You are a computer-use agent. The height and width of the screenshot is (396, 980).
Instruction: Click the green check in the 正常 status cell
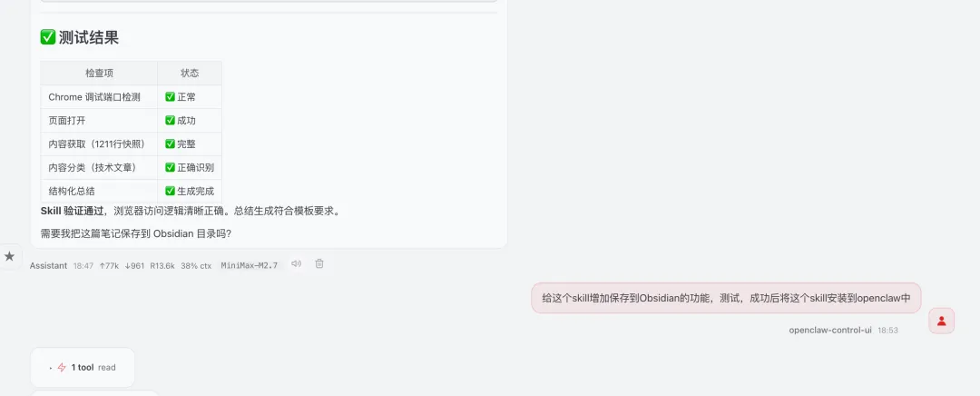[170, 97]
